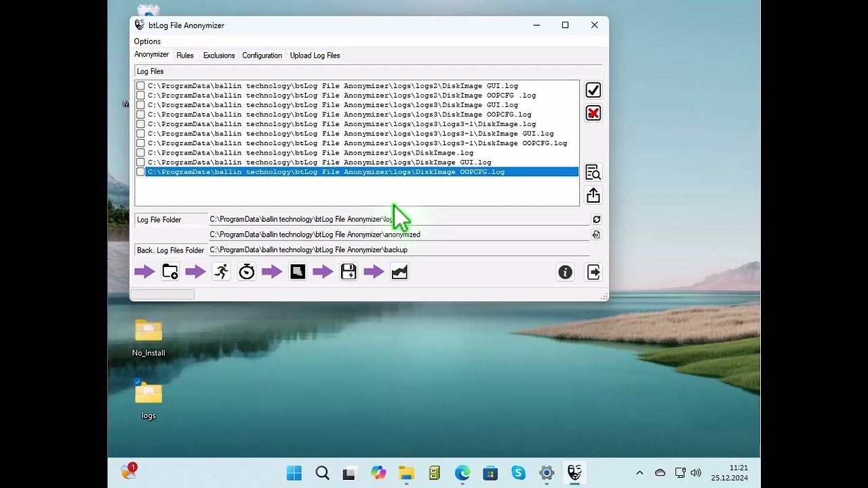Tick the checkbox for logs\logs3\DiskImage OOPCFG.log
Screen dimensions: 868x488
point(140,115)
